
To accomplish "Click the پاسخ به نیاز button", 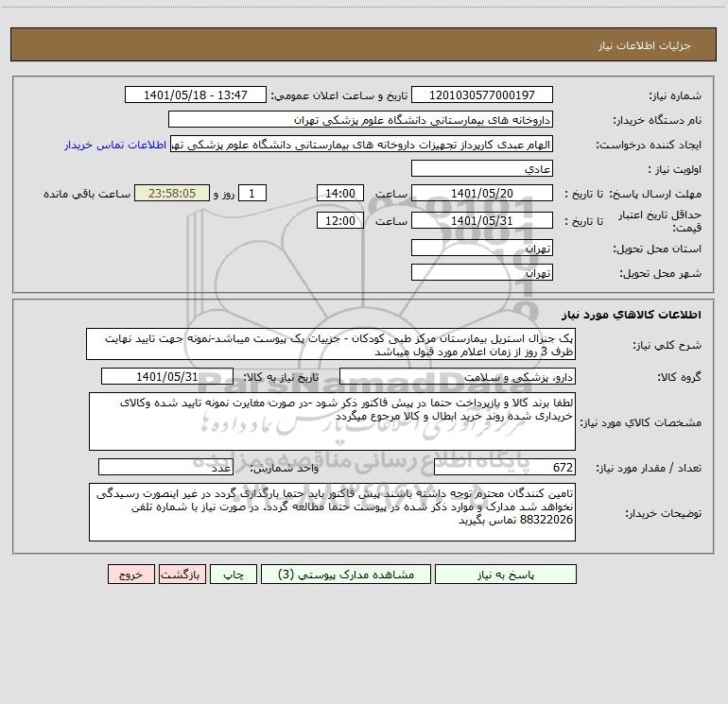I will point(505,574).
